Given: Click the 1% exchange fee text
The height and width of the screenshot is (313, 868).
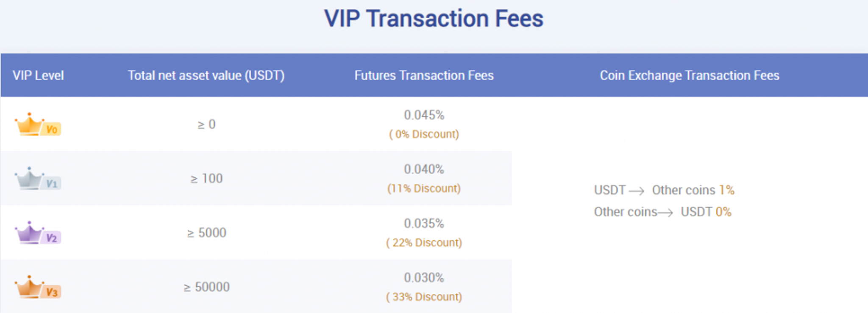Looking at the screenshot, I should tap(727, 190).
